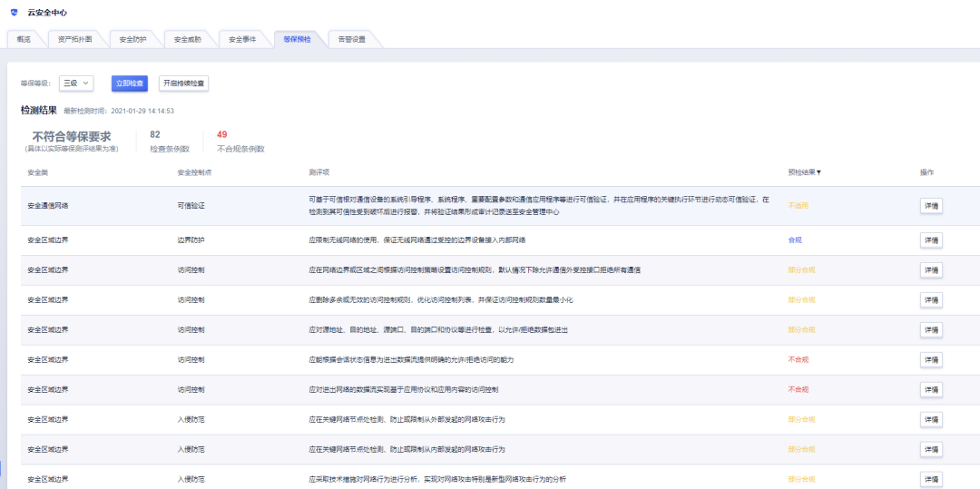Select the 安全威胁 tab

pyautogui.click(x=188, y=40)
